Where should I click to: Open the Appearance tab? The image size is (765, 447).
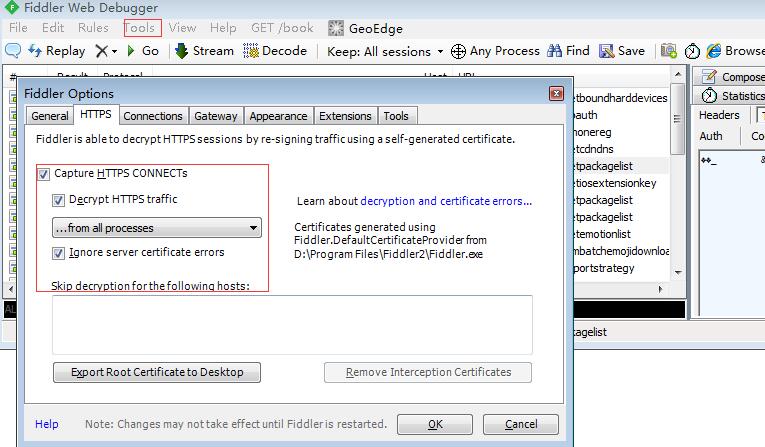pyautogui.click(x=279, y=116)
